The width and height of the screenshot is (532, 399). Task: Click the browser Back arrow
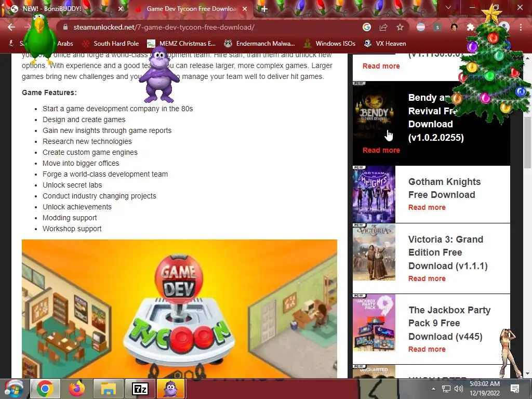11,27
